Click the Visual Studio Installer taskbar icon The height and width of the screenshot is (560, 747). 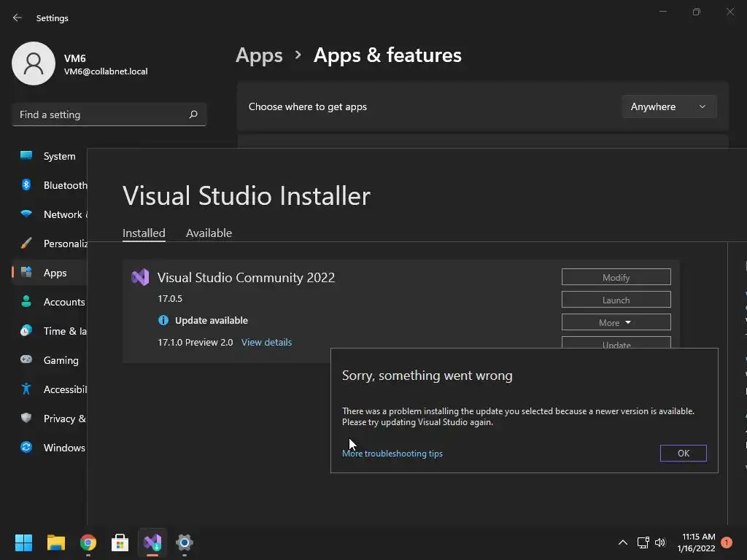[152, 542]
